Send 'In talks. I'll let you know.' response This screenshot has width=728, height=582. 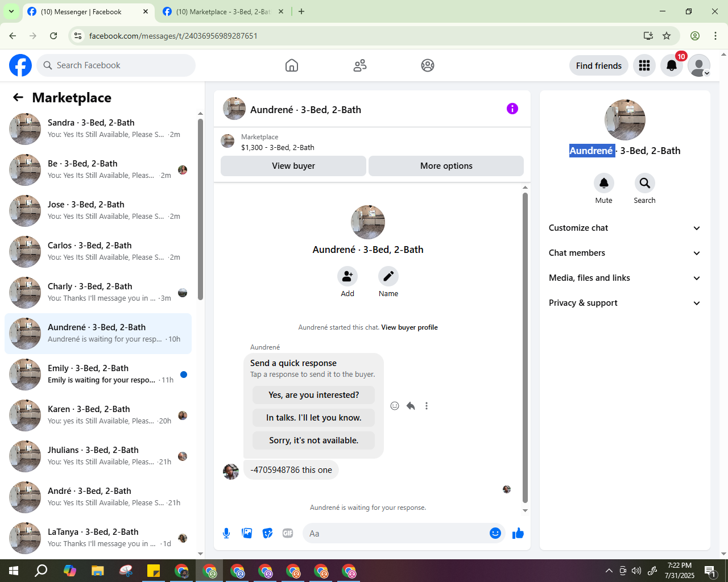pyautogui.click(x=314, y=418)
